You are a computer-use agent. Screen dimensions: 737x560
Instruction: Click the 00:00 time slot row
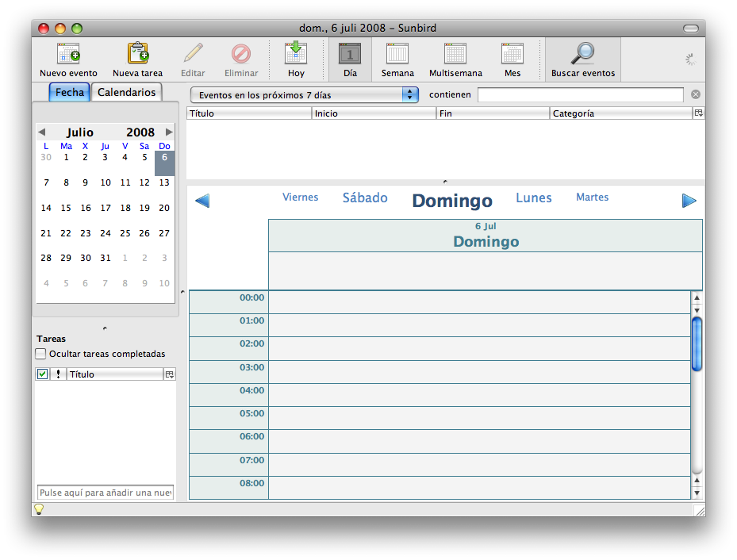pyautogui.click(x=479, y=302)
